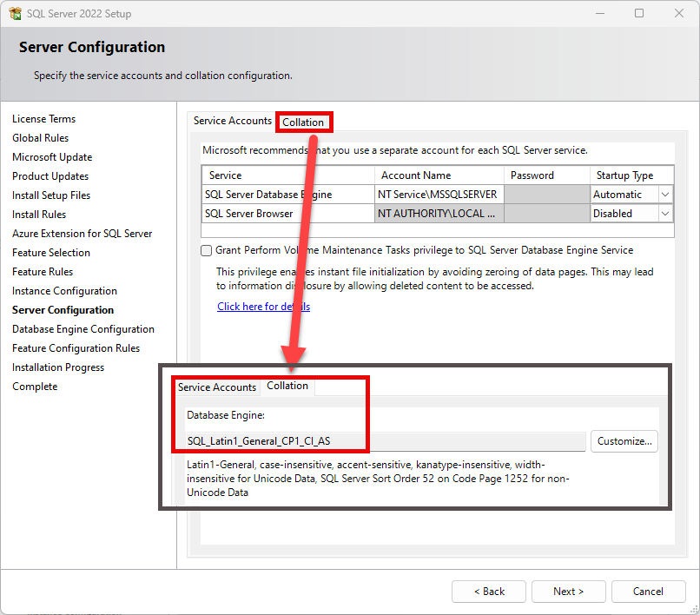
Task: Click the Customize... collation button
Action: coord(624,441)
